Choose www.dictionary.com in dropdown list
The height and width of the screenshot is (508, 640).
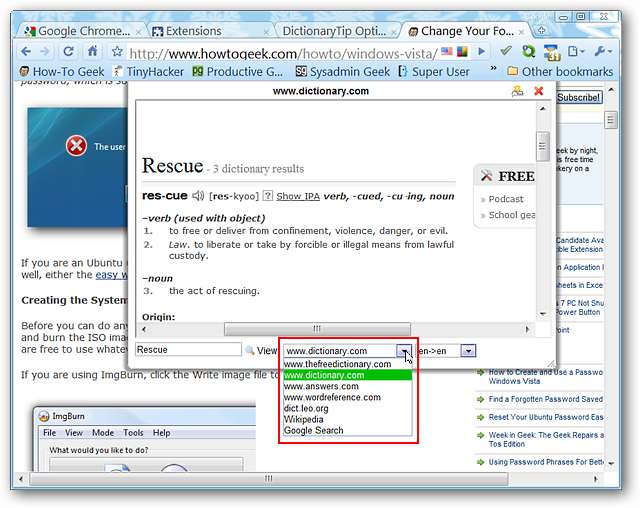point(347,375)
